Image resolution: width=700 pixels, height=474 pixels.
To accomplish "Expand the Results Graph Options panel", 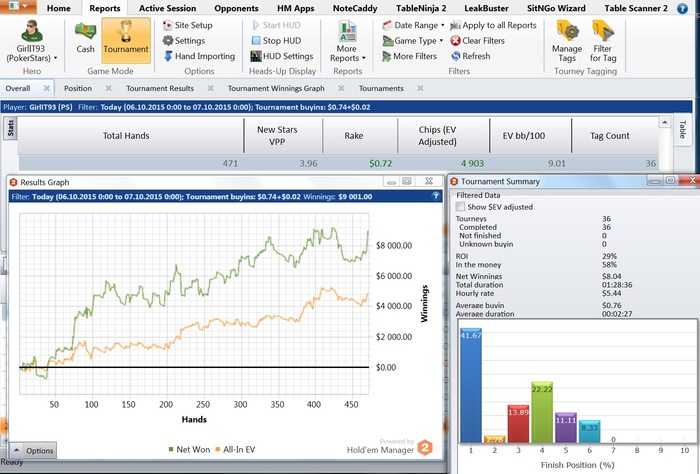I will pyautogui.click(x=33, y=450).
